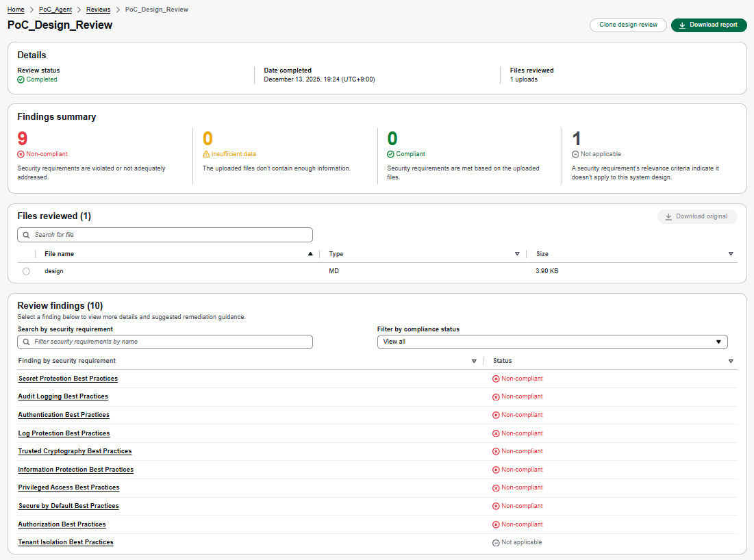Screen dimensions: 754x560
Task: Click the Filter security requirements by name field
Action: 165,342
